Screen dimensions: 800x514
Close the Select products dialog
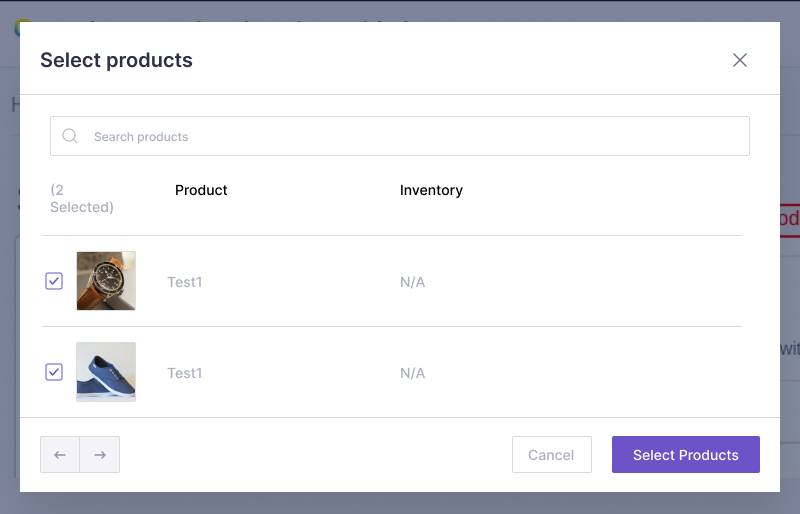740,60
